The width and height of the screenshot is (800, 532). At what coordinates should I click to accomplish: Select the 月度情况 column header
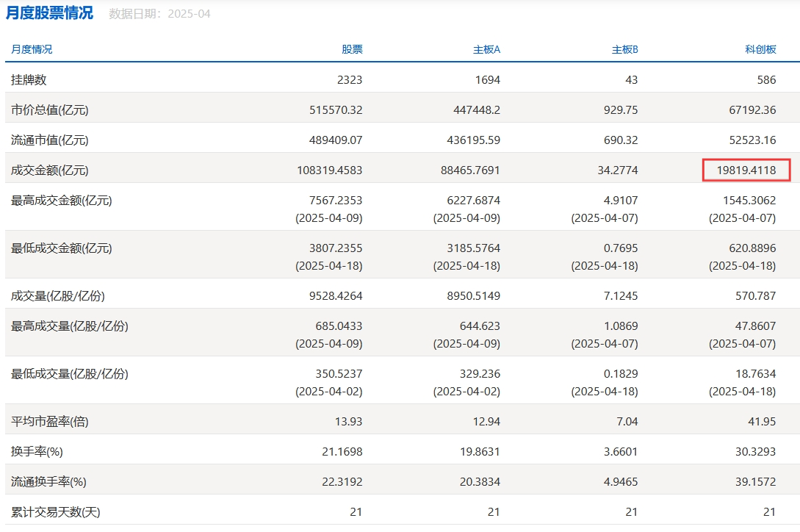click(32, 49)
